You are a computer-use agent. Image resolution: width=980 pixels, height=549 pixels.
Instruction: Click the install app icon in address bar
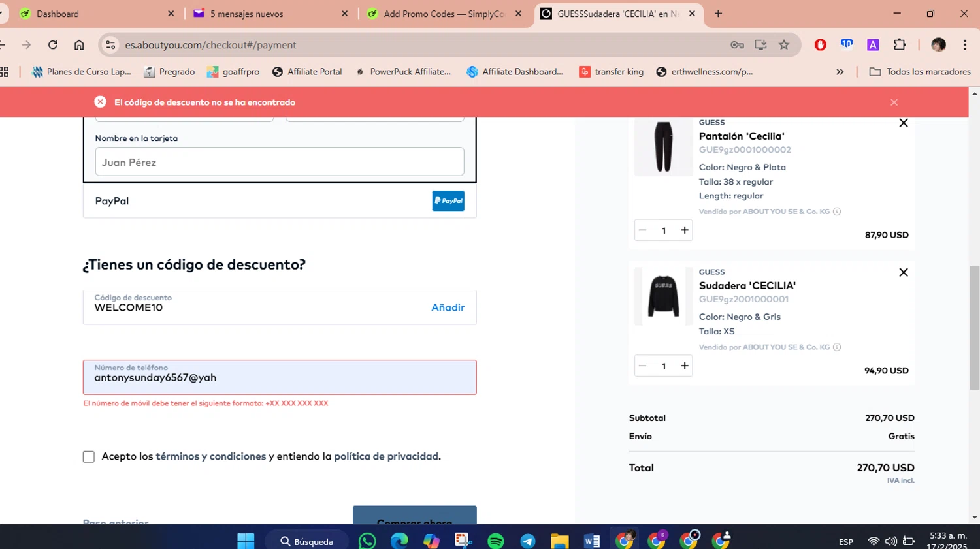click(760, 45)
